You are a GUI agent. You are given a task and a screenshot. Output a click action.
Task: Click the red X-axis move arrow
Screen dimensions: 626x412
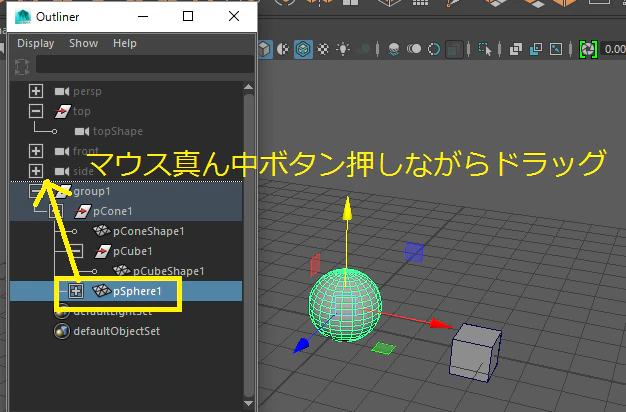tap(442, 324)
